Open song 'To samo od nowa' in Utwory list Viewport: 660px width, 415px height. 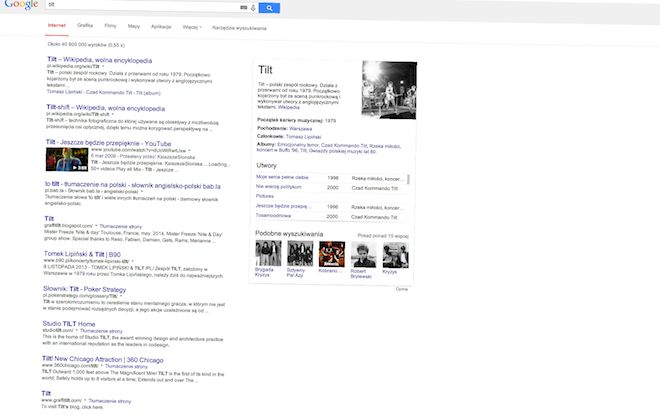(x=273, y=215)
